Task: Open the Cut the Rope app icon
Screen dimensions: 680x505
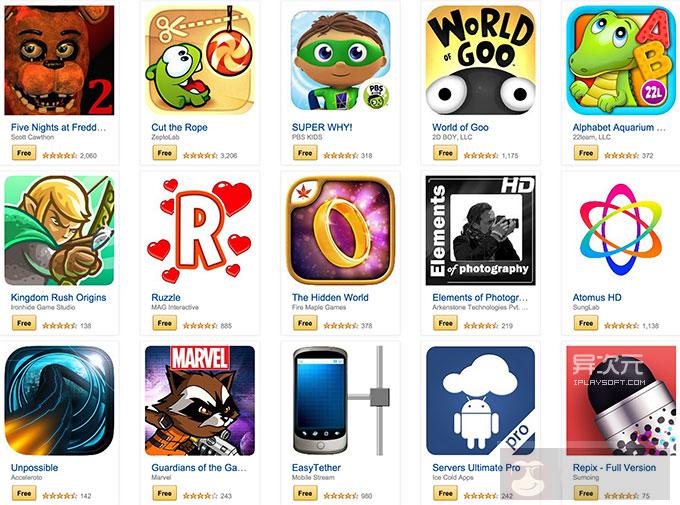Action: pos(200,60)
